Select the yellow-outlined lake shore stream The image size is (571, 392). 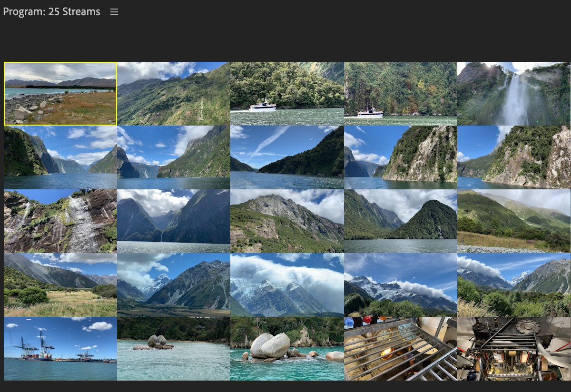click(x=60, y=94)
